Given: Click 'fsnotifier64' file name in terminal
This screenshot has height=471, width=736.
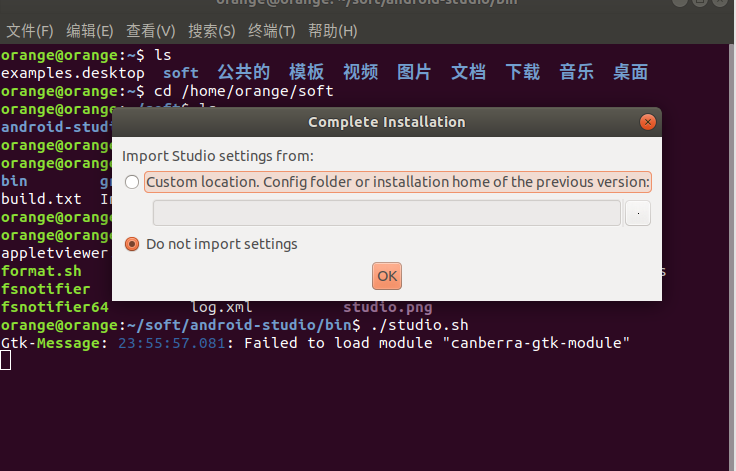Looking at the screenshot, I should [x=55, y=307].
